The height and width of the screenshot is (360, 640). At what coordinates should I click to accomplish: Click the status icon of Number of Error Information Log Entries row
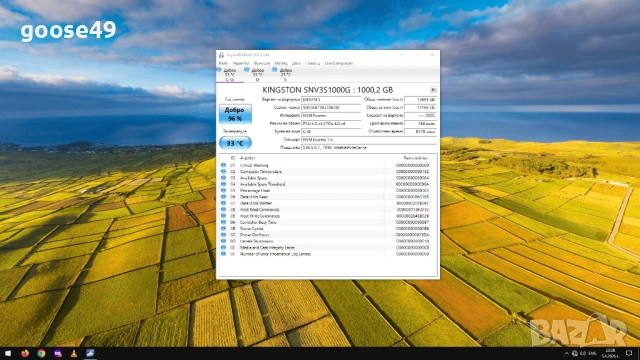(223, 254)
